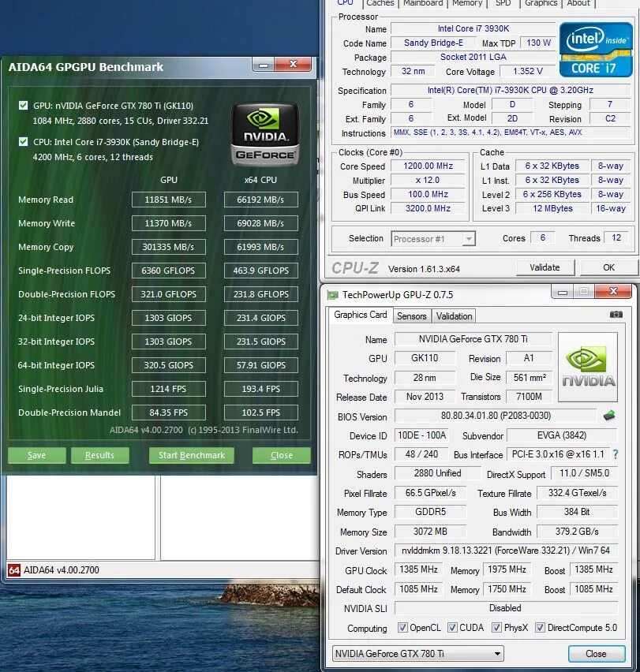The height and width of the screenshot is (672, 640).
Task: Click the Bandwidth 379.2 GB/s field
Action: (x=577, y=532)
